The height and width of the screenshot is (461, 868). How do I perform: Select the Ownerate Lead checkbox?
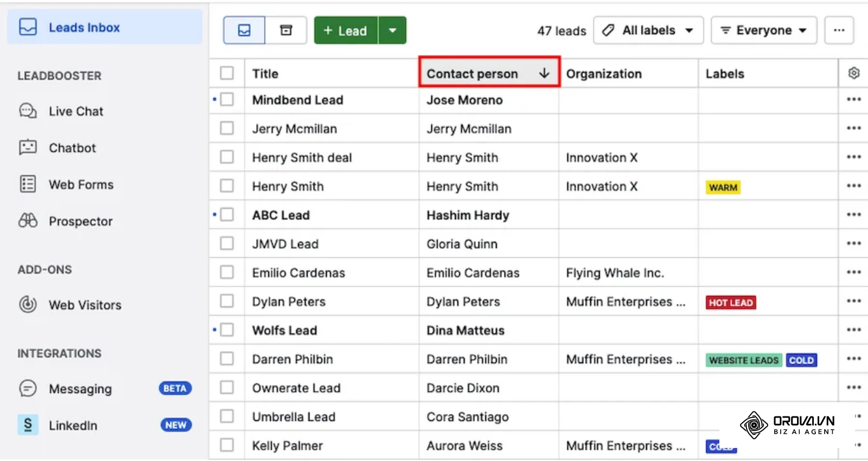click(227, 387)
